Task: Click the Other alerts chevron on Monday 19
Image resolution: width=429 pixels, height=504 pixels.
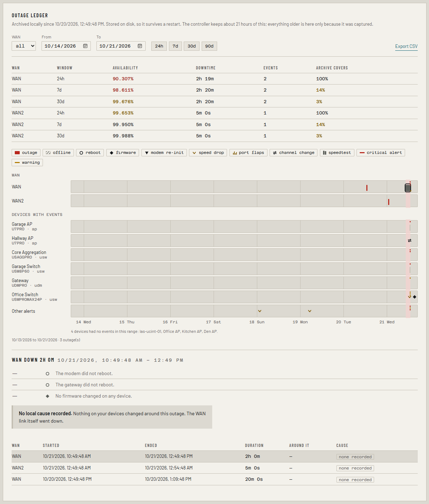Action: (x=310, y=311)
